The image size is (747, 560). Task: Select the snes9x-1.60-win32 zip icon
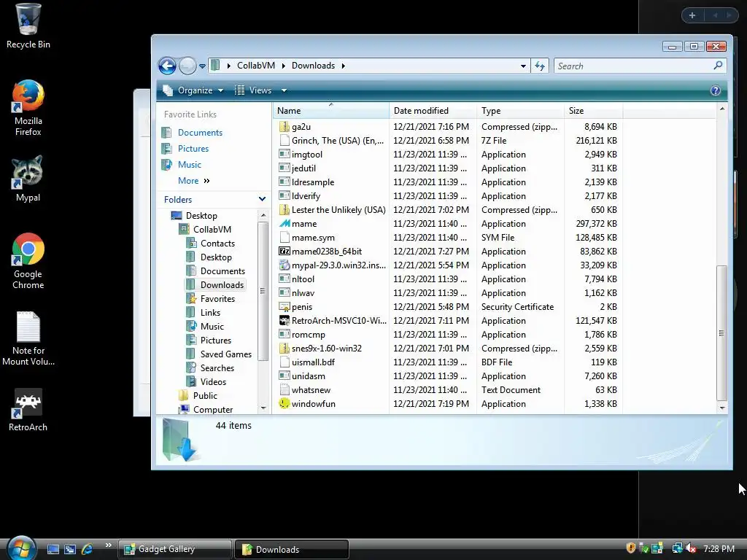pos(285,348)
